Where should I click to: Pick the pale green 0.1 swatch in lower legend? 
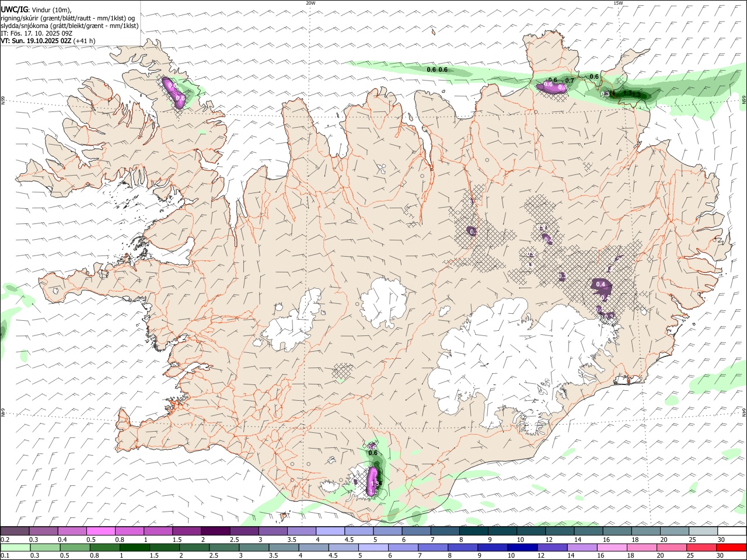pos(15,547)
